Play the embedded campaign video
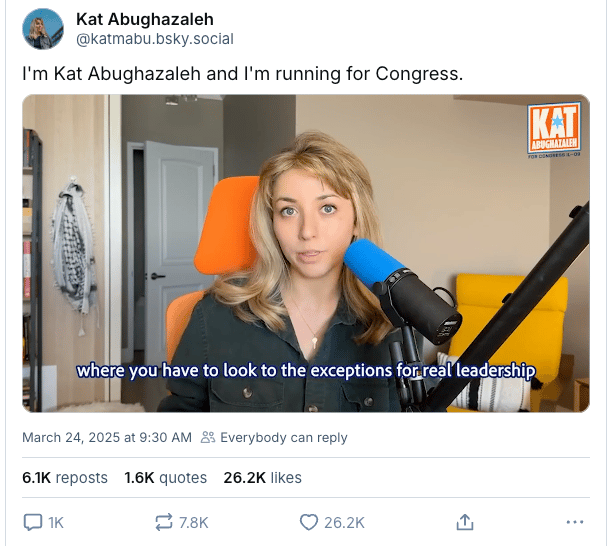Image resolution: width=612 pixels, height=546 pixels. (306, 253)
